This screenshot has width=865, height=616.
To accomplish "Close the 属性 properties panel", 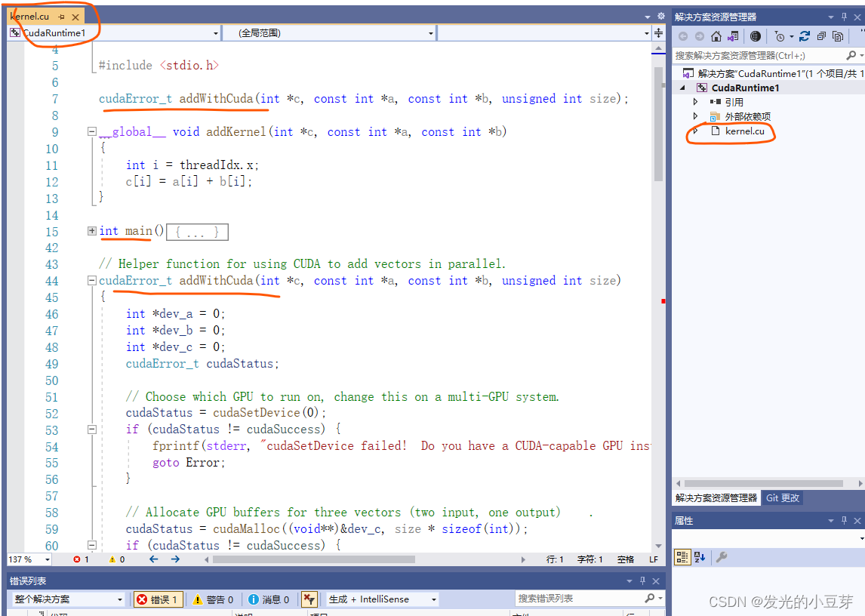I will coord(857,521).
